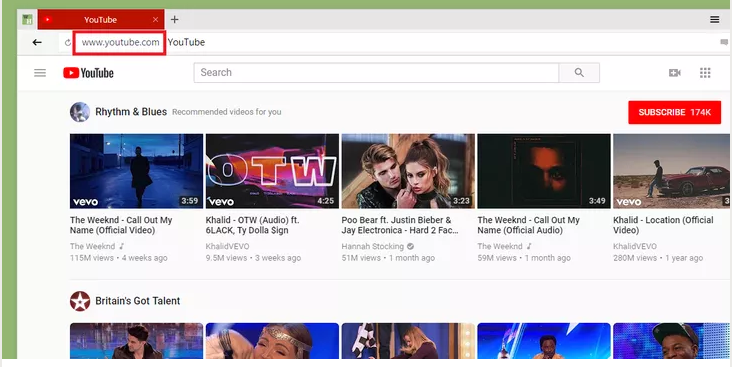This screenshot has width=732, height=367.
Task: Switch to the YouTube tab
Action: pyautogui.click(x=101, y=20)
